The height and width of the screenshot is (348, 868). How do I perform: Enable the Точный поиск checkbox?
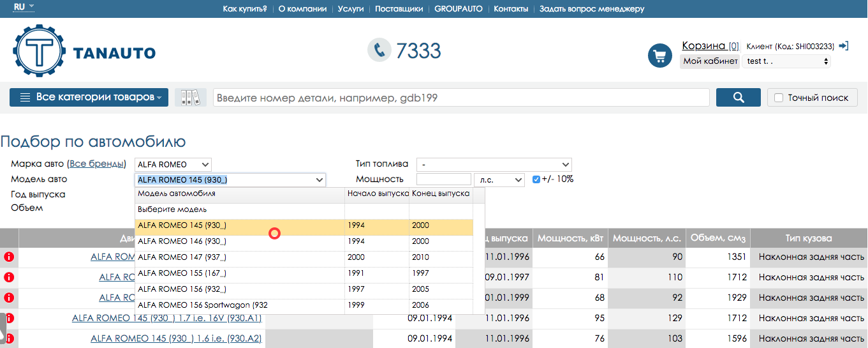click(778, 98)
